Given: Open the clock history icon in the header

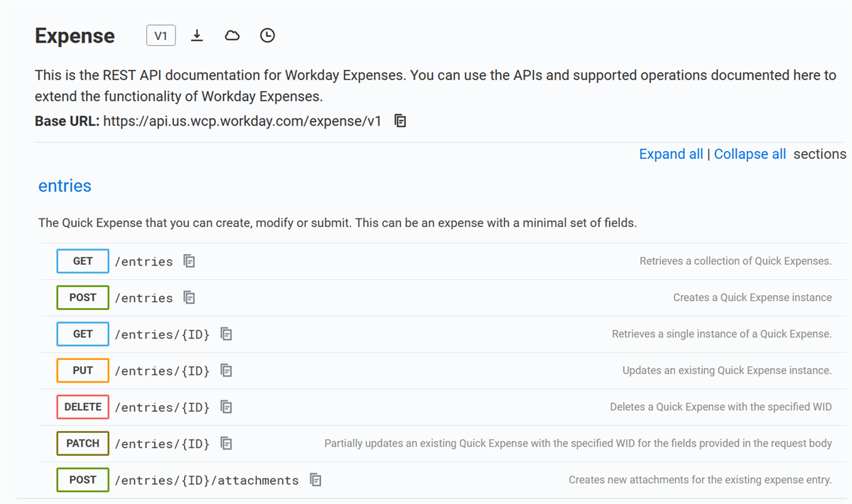Looking at the screenshot, I should [x=267, y=35].
